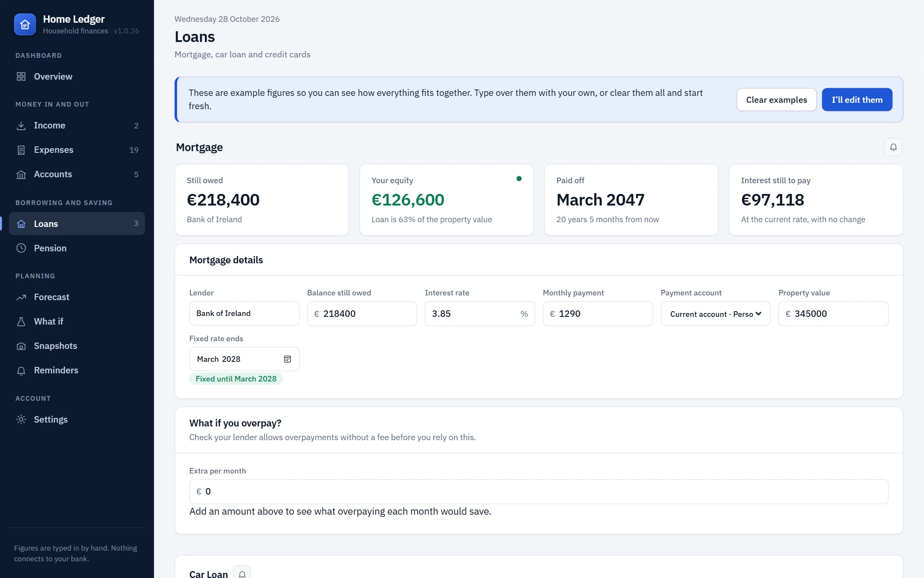
Task: Click the date Wednesday 28 October 2026
Action: pyautogui.click(x=227, y=19)
